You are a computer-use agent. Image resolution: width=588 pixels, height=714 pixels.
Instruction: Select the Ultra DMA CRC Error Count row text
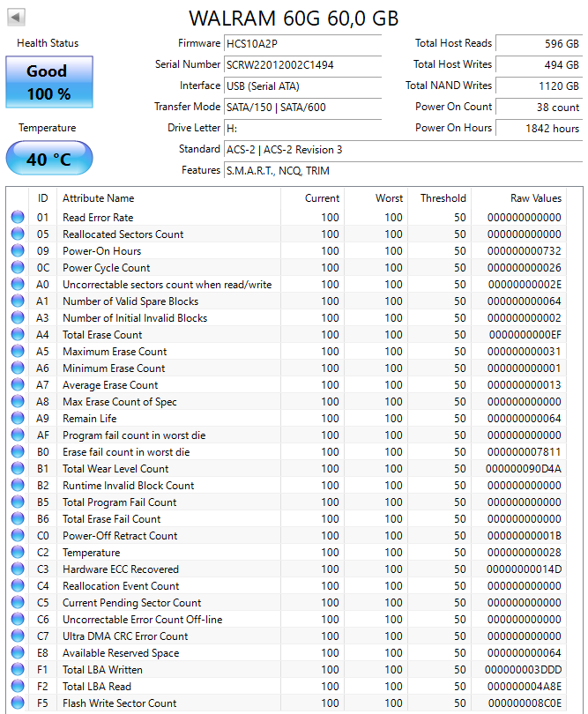[x=125, y=636]
